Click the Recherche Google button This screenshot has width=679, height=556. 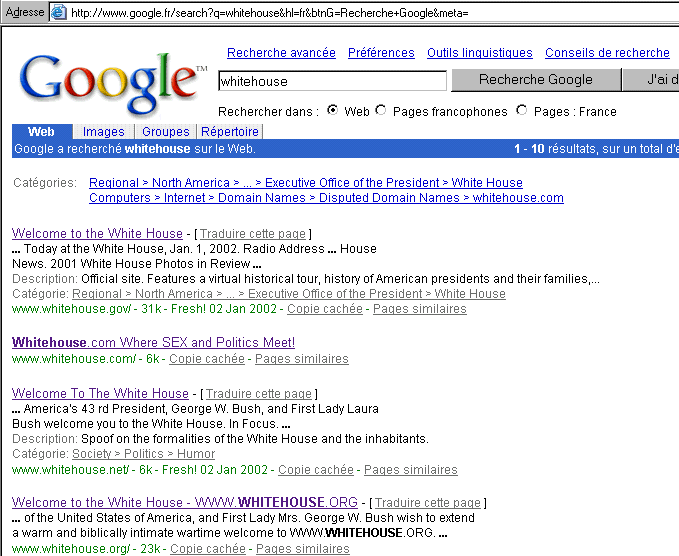[536, 80]
